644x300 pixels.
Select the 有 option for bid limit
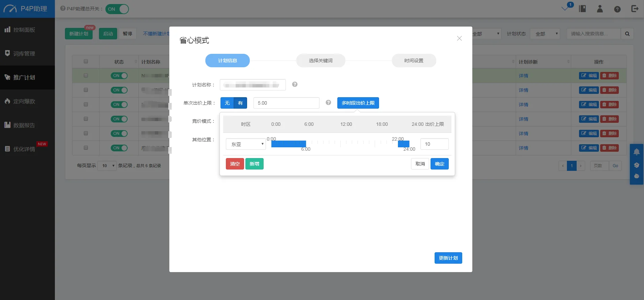tap(240, 103)
